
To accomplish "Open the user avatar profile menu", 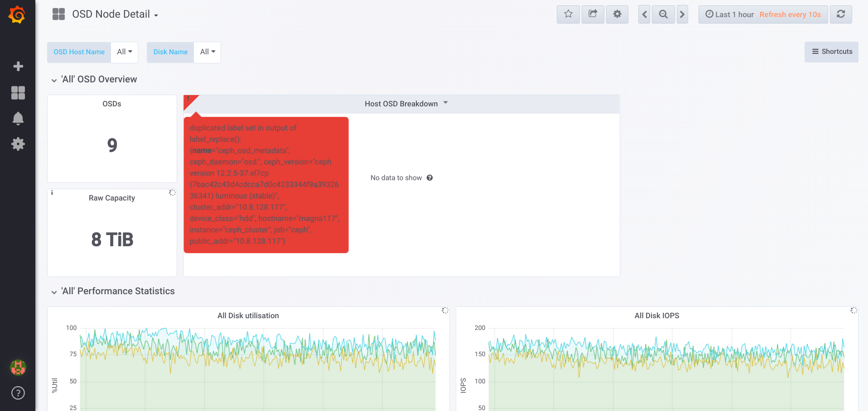I will 18,368.
